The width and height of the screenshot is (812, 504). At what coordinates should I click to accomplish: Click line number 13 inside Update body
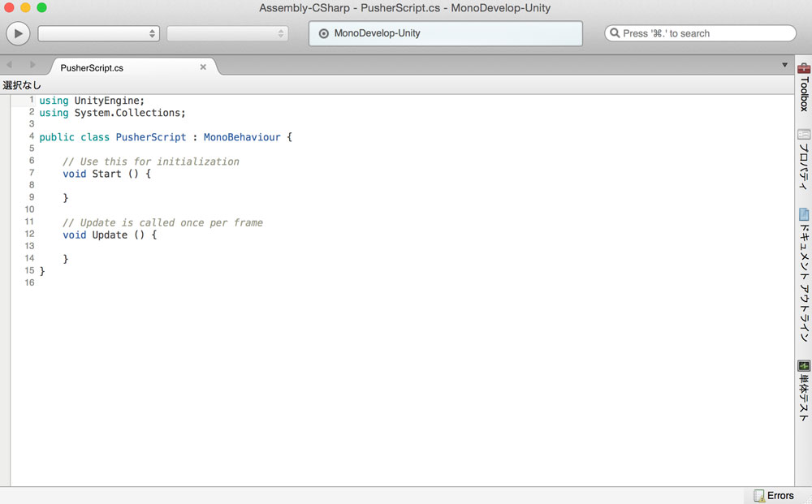coord(29,246)
